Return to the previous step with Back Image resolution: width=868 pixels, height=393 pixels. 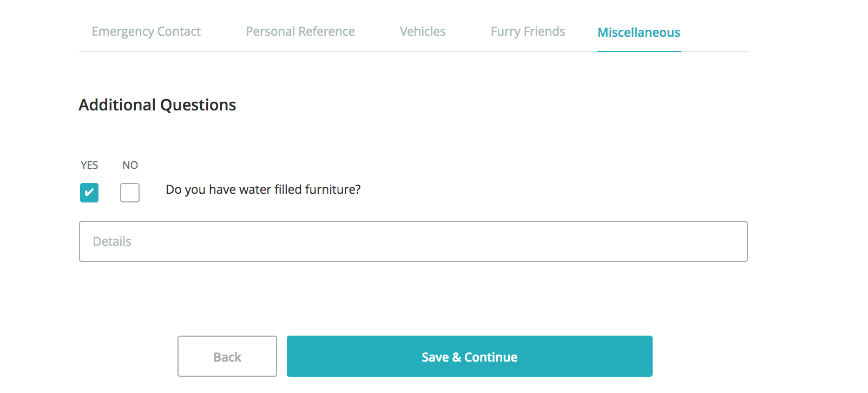[x=227, y=357]
